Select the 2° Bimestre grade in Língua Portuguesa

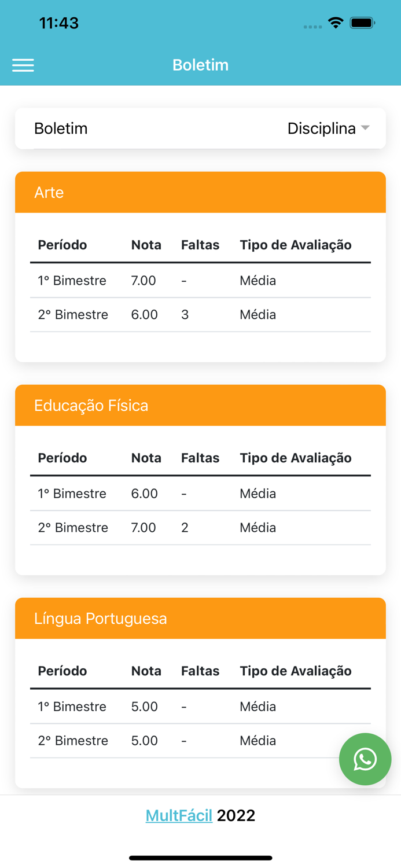pos(145,741)
